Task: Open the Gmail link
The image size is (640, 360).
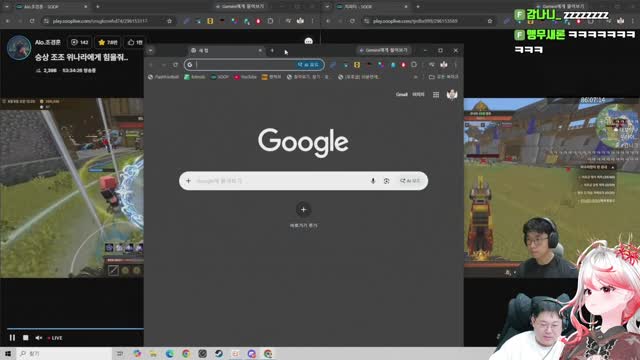Action: [402, 94]
